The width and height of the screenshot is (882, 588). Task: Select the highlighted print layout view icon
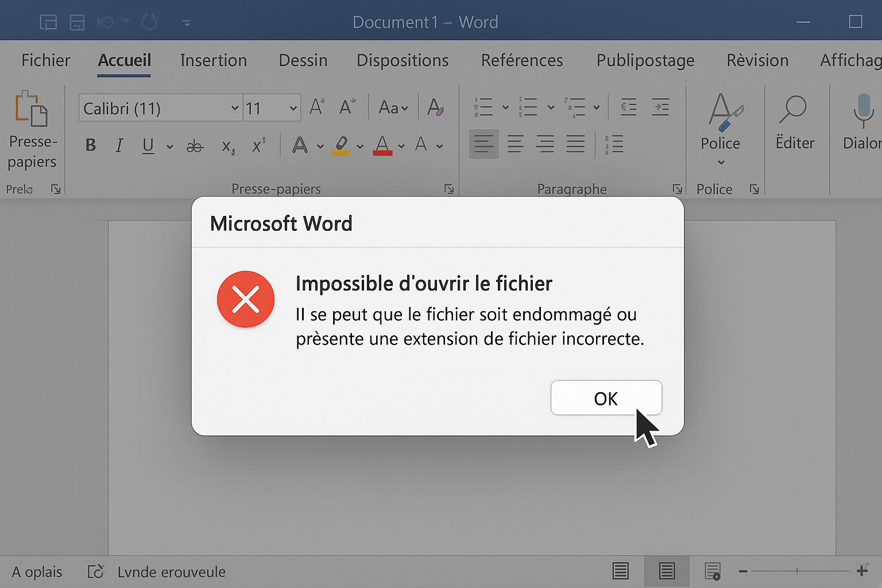[x=667, y=571]
